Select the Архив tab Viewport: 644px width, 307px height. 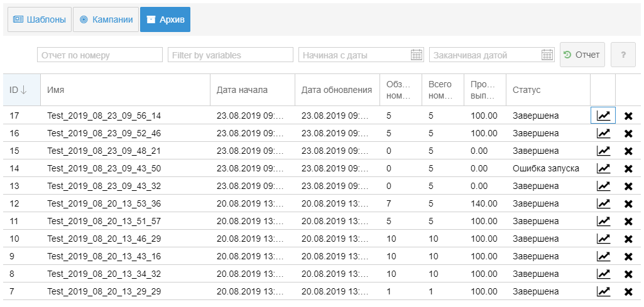coord(165,19)
